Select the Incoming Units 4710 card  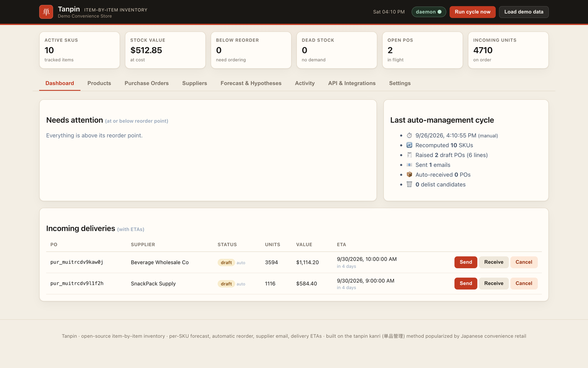click(508, 50)
